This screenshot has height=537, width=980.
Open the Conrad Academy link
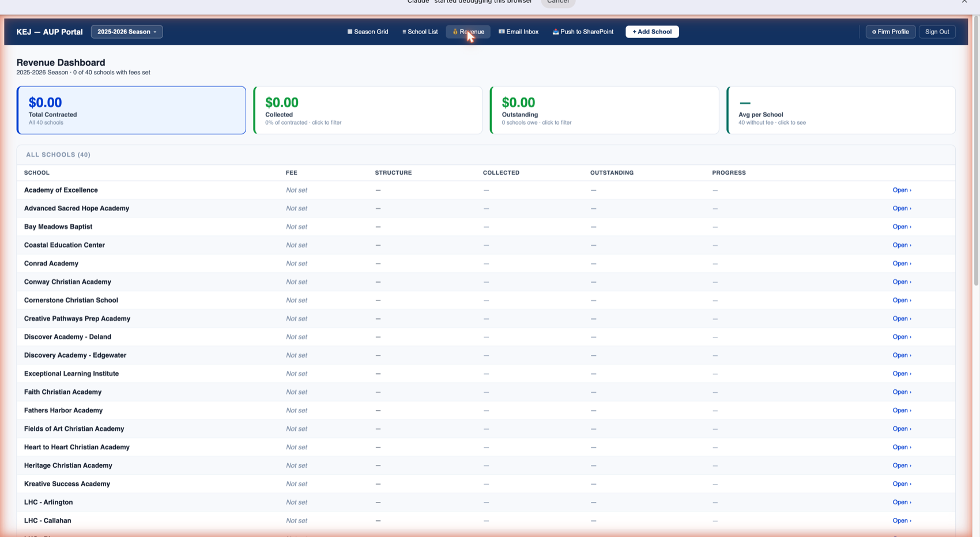(x=902, y=264)
